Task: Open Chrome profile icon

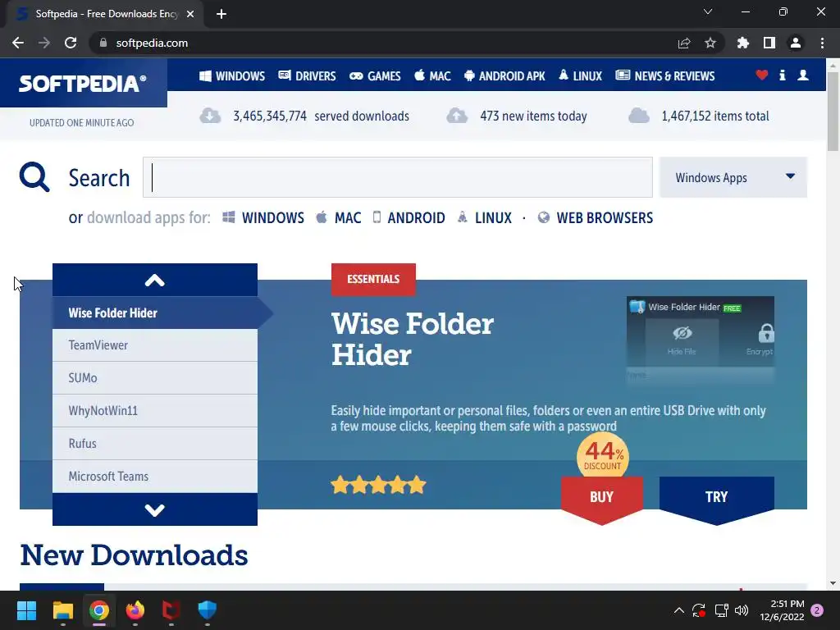Action: pyautogui.click(x=796, y=43)
